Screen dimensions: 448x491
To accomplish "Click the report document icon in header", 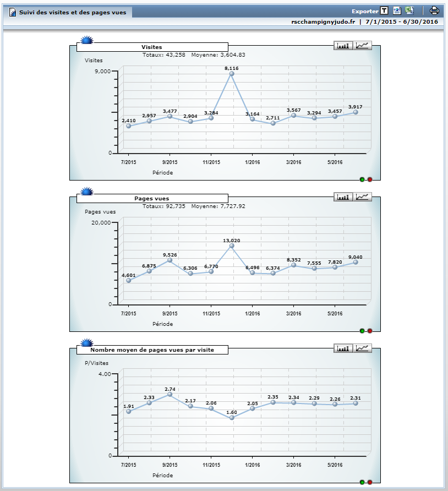I will (13, 12).
